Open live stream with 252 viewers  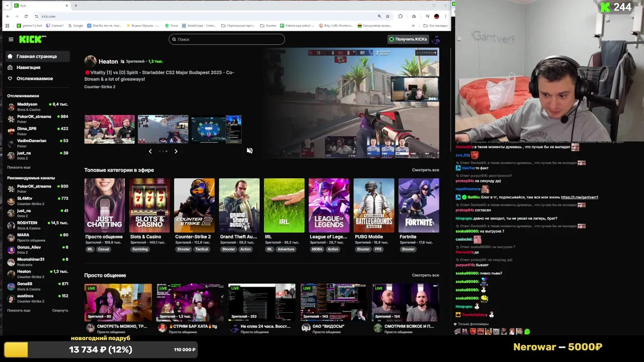(x=262, y=302)
